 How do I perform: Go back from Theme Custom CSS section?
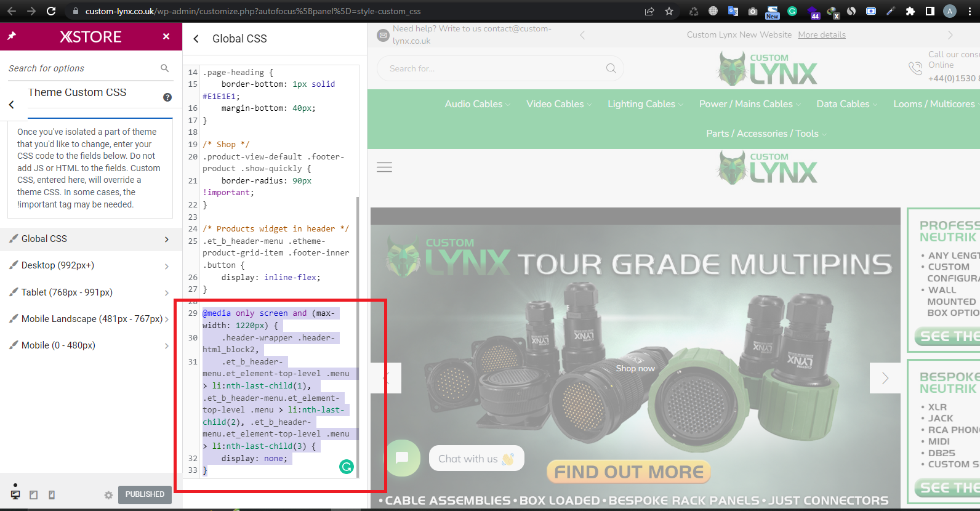pyautogui.click(x=11, y=105)
